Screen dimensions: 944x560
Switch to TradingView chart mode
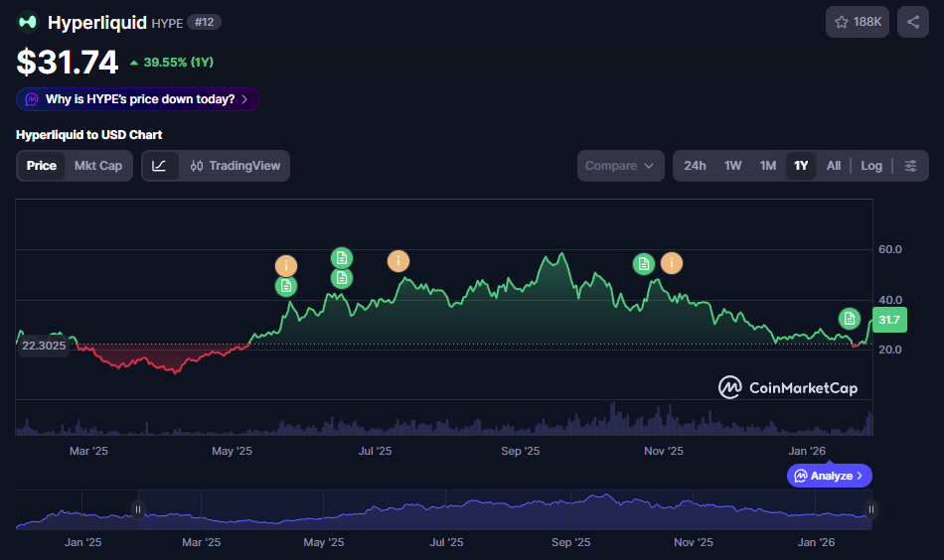(236, 166)
